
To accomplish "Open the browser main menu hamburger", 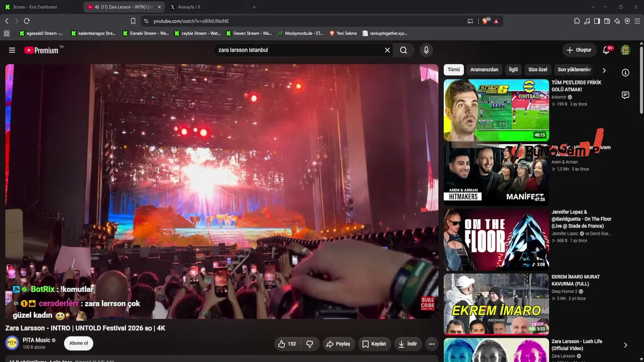I will [x=637, y=21].
